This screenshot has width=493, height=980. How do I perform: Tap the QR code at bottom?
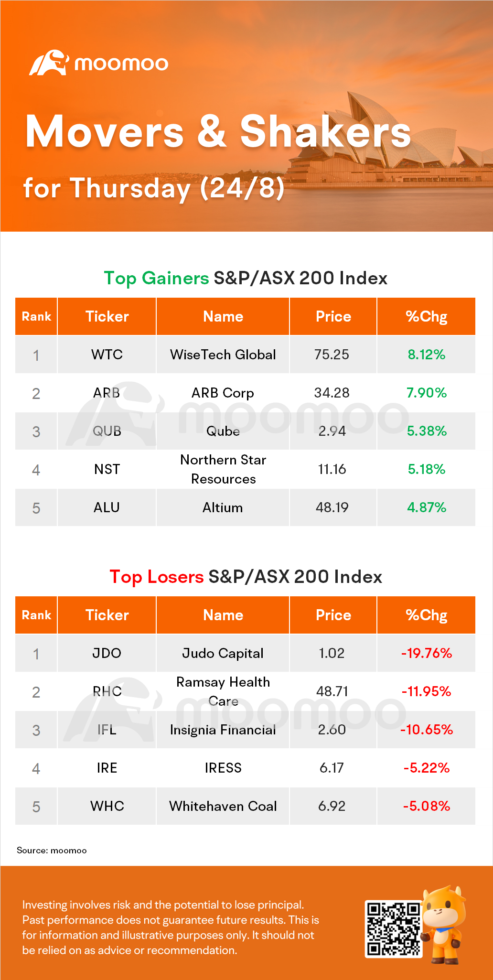tap(394, 929)
